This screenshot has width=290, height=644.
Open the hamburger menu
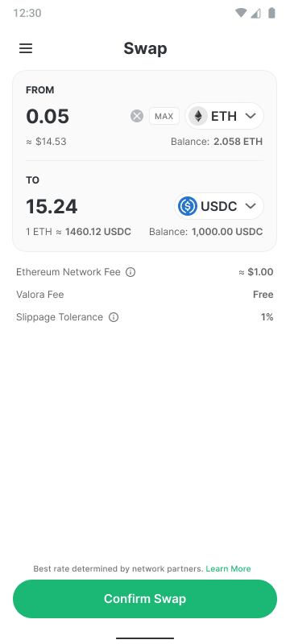26,48
